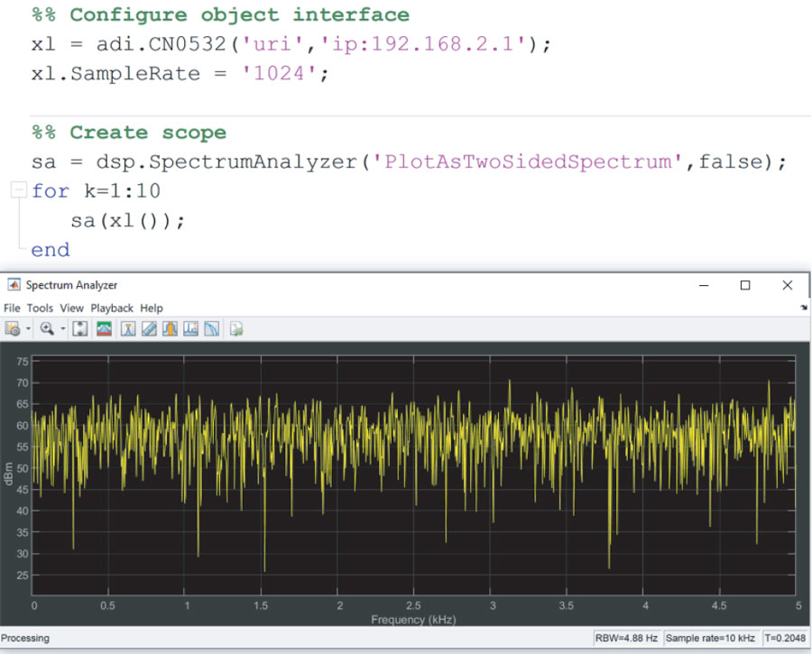812x654 pixels.
Task: Select the fit-to-view scaling icon
Action: coord(78,328)
